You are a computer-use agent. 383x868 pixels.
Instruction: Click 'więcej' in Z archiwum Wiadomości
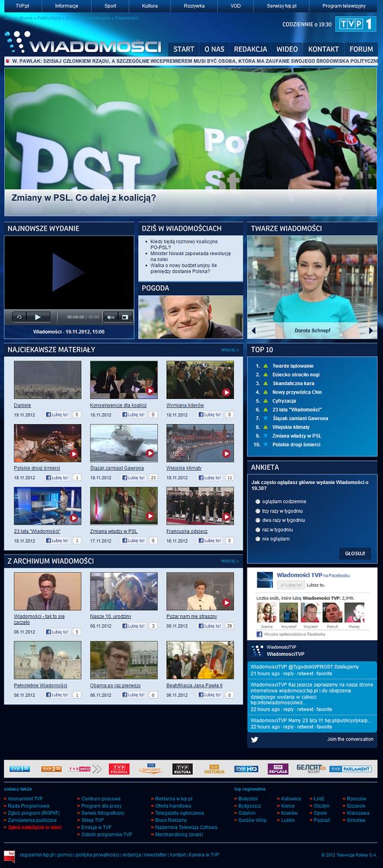pos(230,561)
